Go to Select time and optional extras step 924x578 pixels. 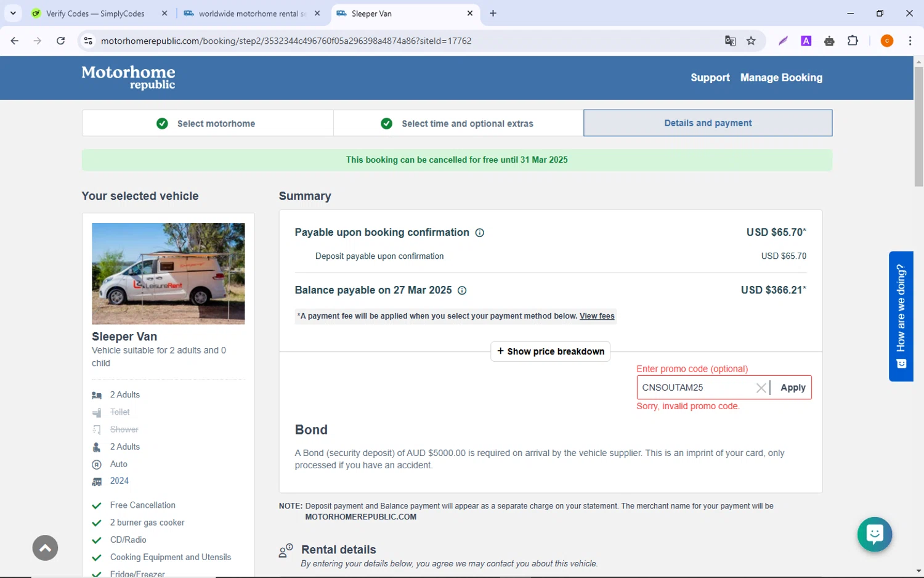pos(458,123)
